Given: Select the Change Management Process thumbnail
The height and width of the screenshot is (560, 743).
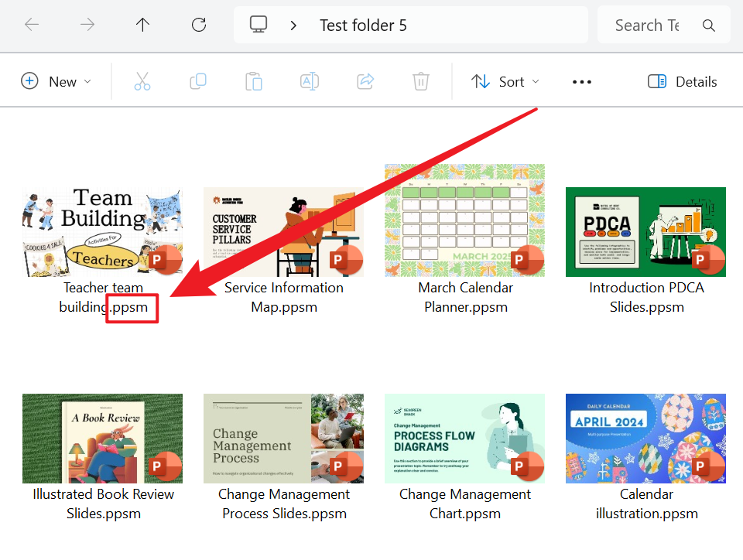Looking at the screenshot, I should 283,439.
